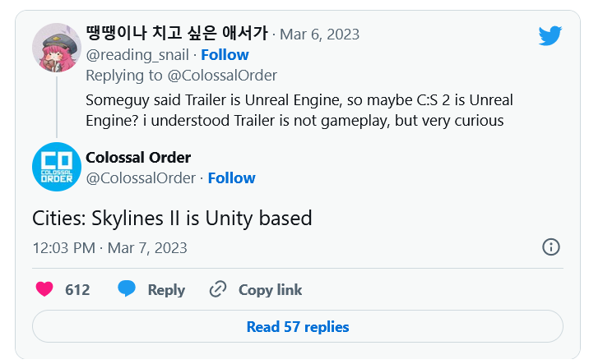This screenshot has width=589, height=364.
Task: Click the @ColossalOrder handle under display name
Action: click(141, 177)
